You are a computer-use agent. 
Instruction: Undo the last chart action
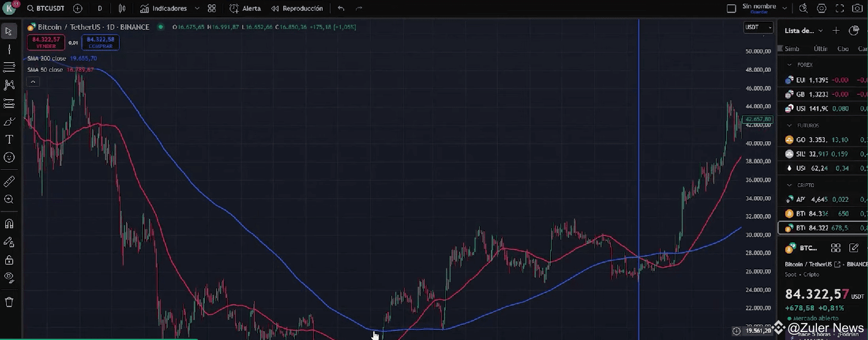(x=341, y=8)
